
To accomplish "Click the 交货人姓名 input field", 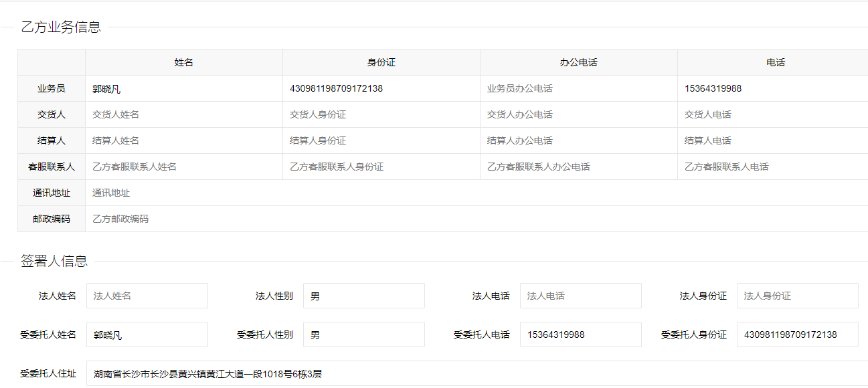I will (x=183, y=114).
